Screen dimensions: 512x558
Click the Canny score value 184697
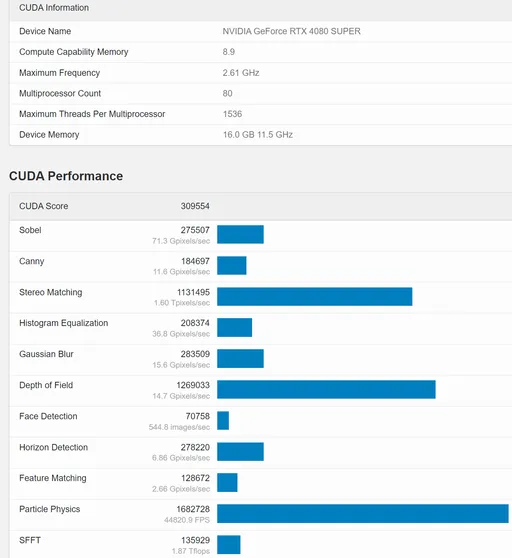(x=195, y=261)
